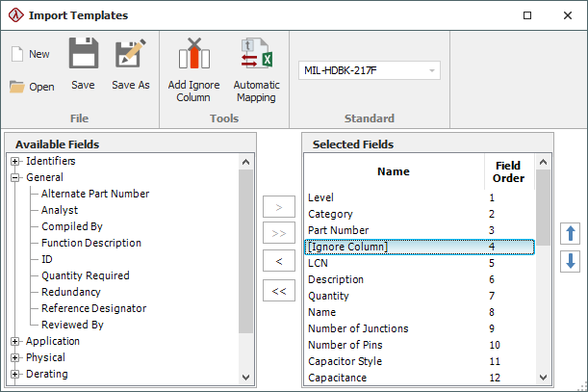The height and width of the screenshot is (392, 588).
Task: Move selected field down with blue arrow
Action: 570,261
